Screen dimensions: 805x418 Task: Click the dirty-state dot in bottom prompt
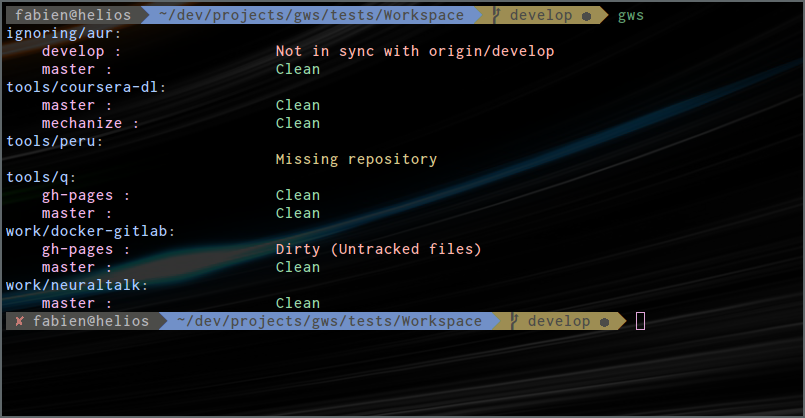click(x=604, y=322)
